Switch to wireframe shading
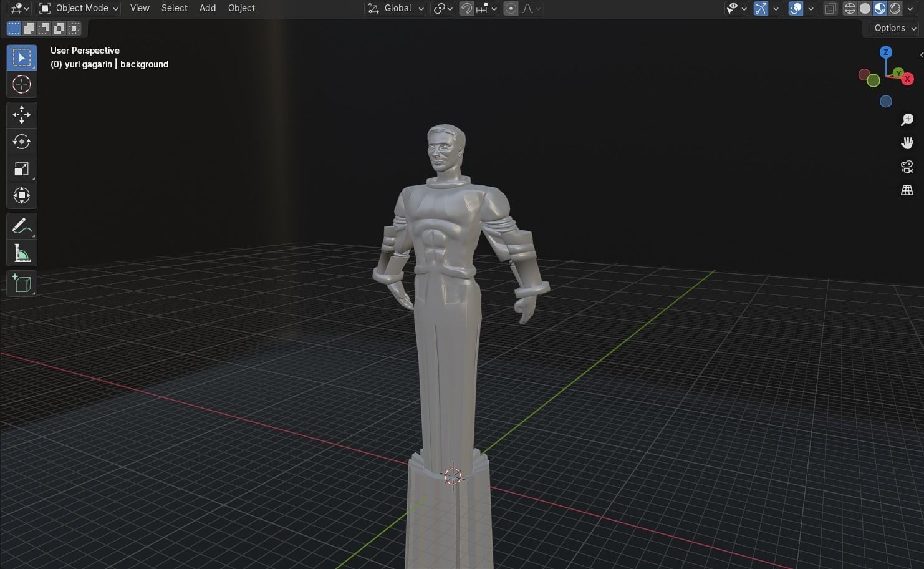Image resolution: width=924 pixels, height=569 pixels. coord(850,8)
